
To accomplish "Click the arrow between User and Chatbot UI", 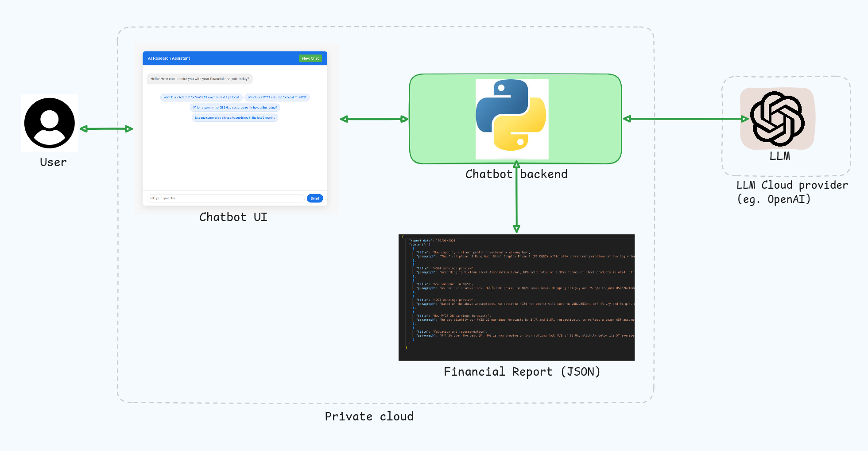I will [x=106, y=129].
